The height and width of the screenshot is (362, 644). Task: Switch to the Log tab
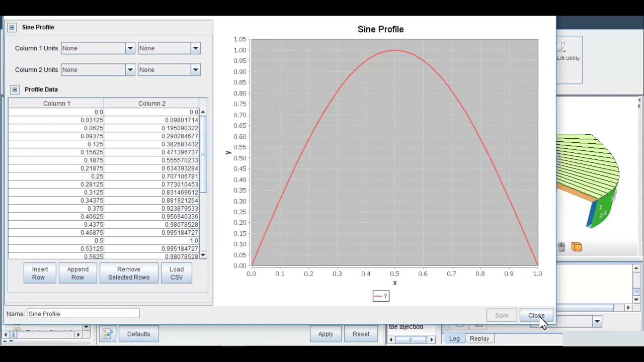tap(454, 338)
